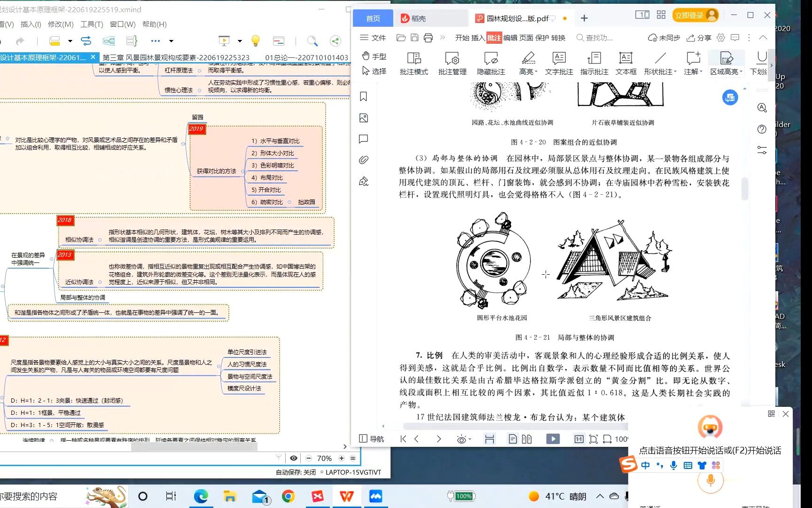This screenshot has width=812, height=508.
Task: Open the 首页 home tab in WPS
Action: (x=373, y=18)
